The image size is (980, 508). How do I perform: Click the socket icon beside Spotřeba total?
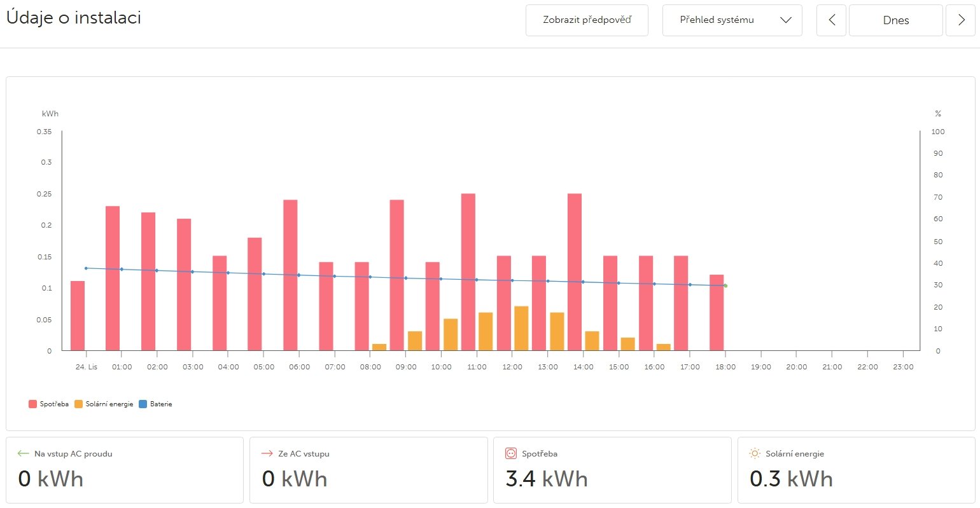tap(510, 453)
